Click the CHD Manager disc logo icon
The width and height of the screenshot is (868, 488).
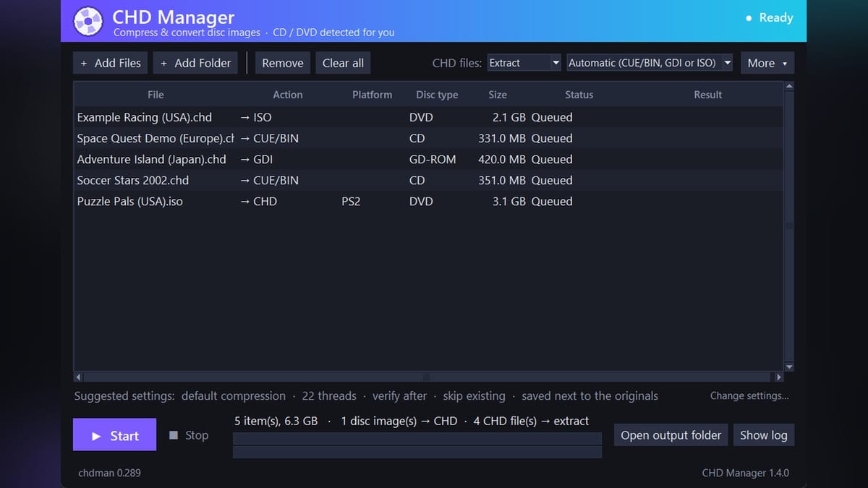tap(88, 21)
